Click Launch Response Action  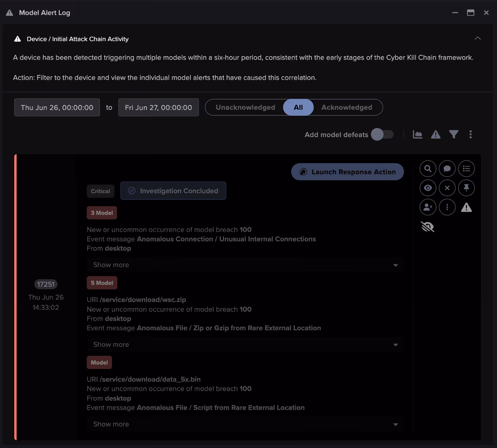(347, 171)
